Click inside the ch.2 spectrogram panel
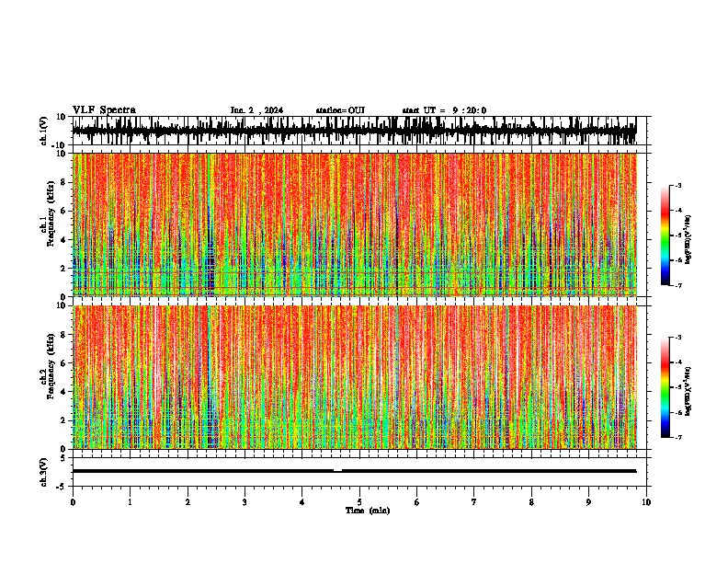The width and height of the screenshot is (728, 563). pos(355,377)
